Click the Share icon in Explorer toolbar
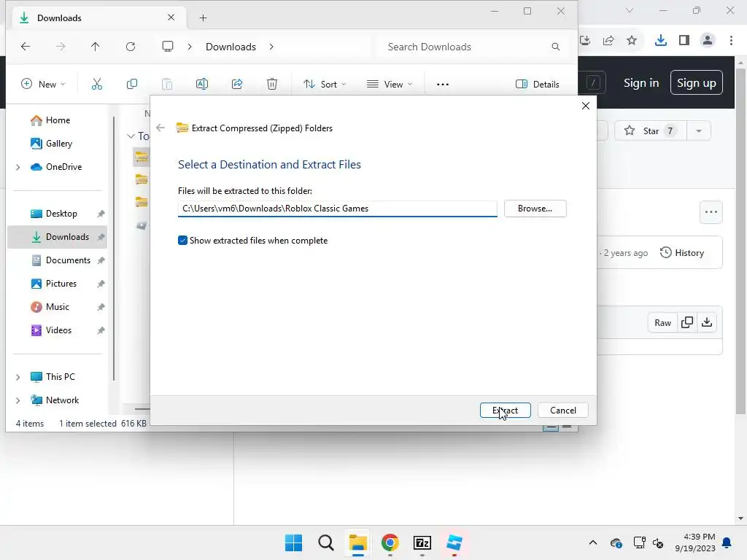Viewport: 747px width, 560px height. tap(237, 85)
